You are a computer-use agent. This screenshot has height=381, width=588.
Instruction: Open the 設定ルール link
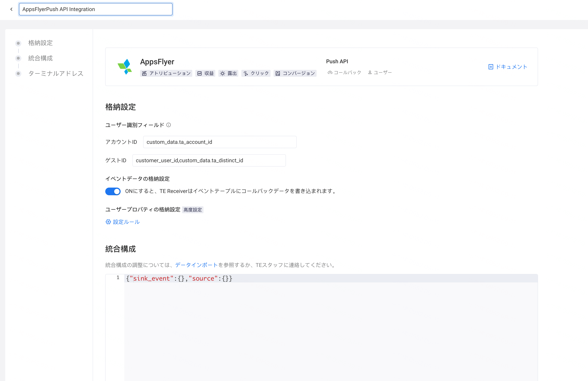coord(126,222)
